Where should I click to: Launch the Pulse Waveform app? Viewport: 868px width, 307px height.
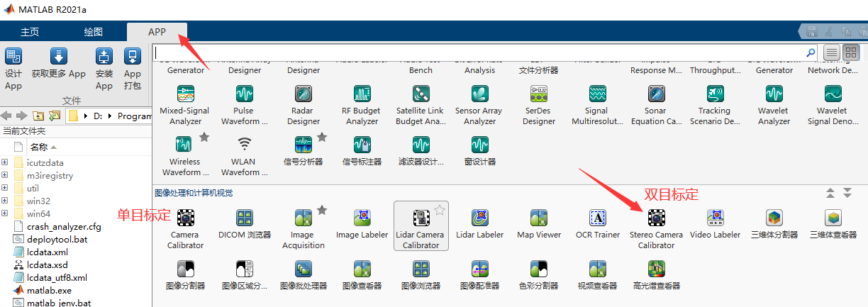[245, 104]
